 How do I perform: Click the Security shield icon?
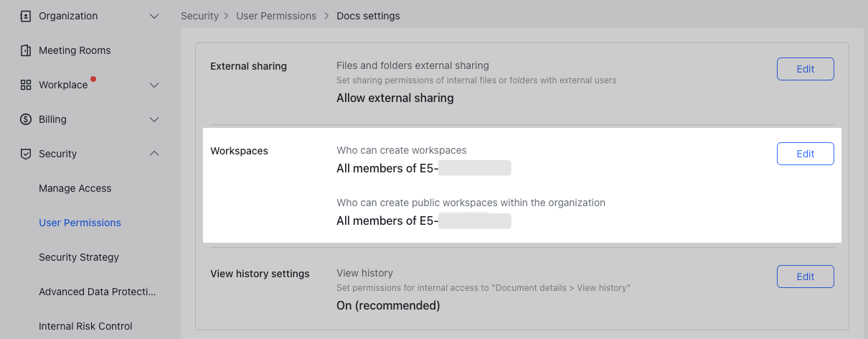[x=26, y=154]
